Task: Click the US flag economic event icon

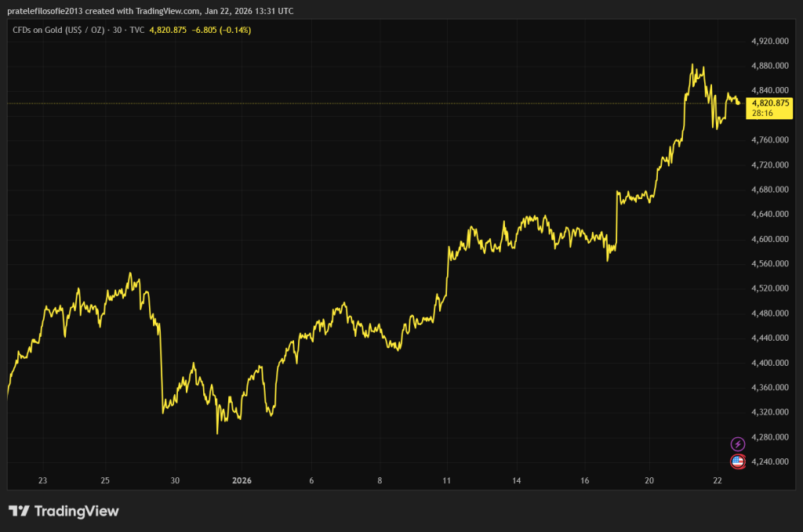Action: tap(737, 461)
